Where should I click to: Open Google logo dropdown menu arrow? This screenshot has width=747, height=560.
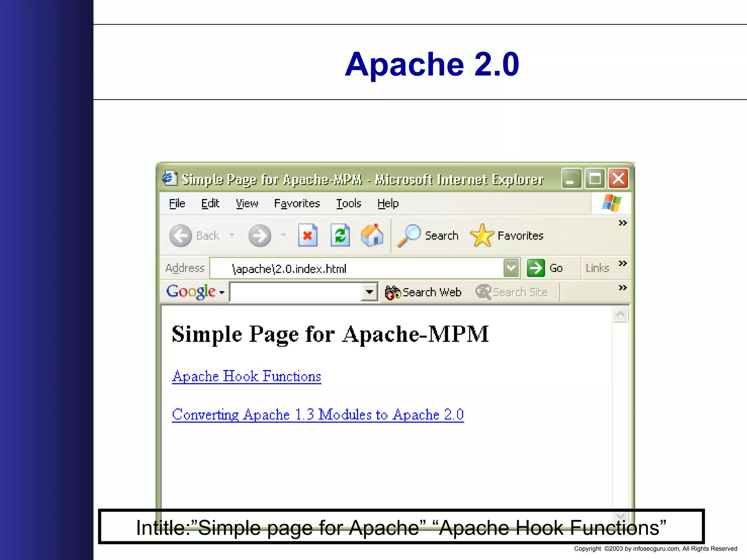pyautogui.click(x=222, y=292)
